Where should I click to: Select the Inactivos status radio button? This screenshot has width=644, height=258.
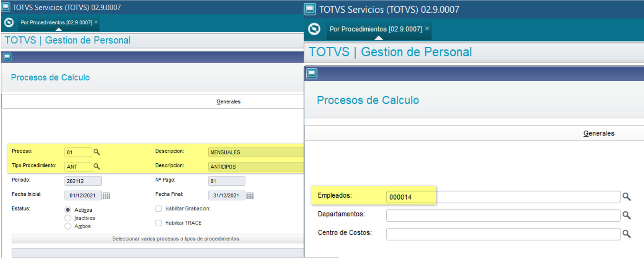point(68,218)
